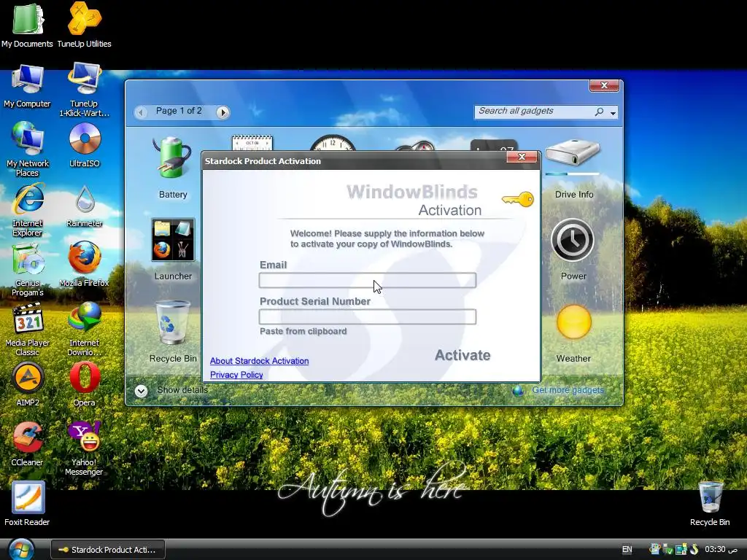The image size is (747, 560).
Task: Click the magnifier in gadget search box
Action: pos(600,112)
